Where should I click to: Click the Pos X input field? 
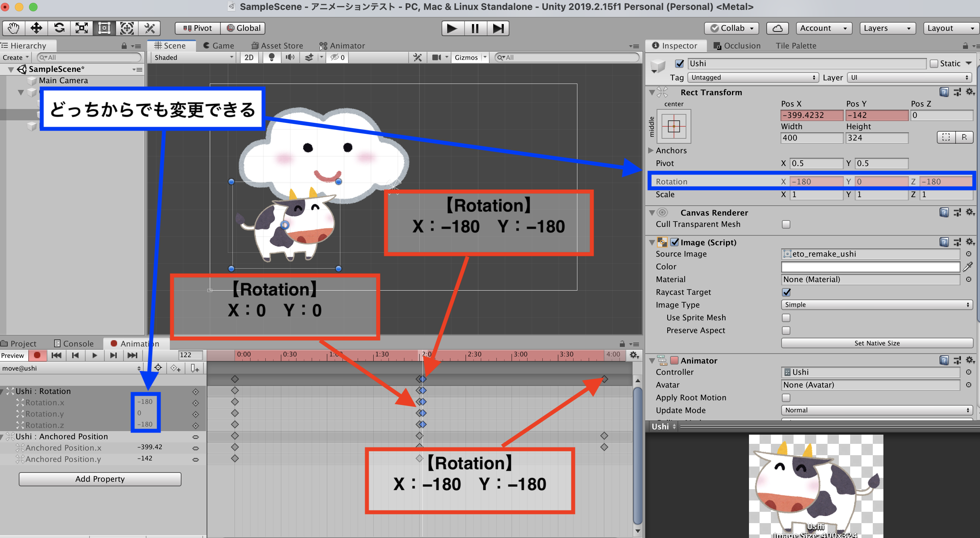(812, 115)
